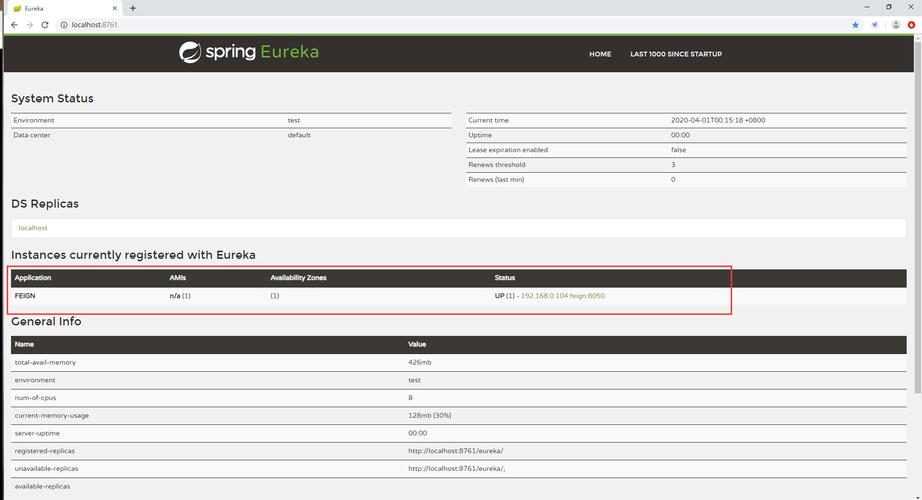Viewport: 922px width, 500px height.
Task: Click the server-uptime row label
Action: pos(37,433)
